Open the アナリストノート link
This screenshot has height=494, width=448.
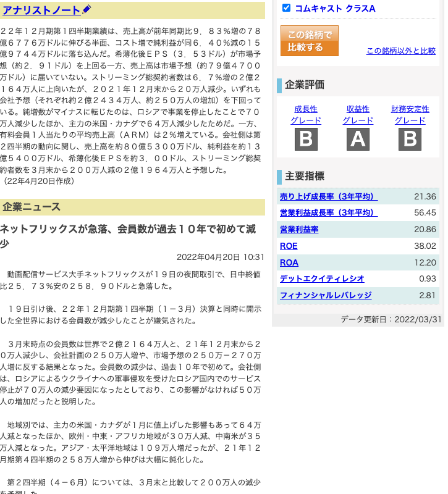pyautogui.click(x=41, y=10)
